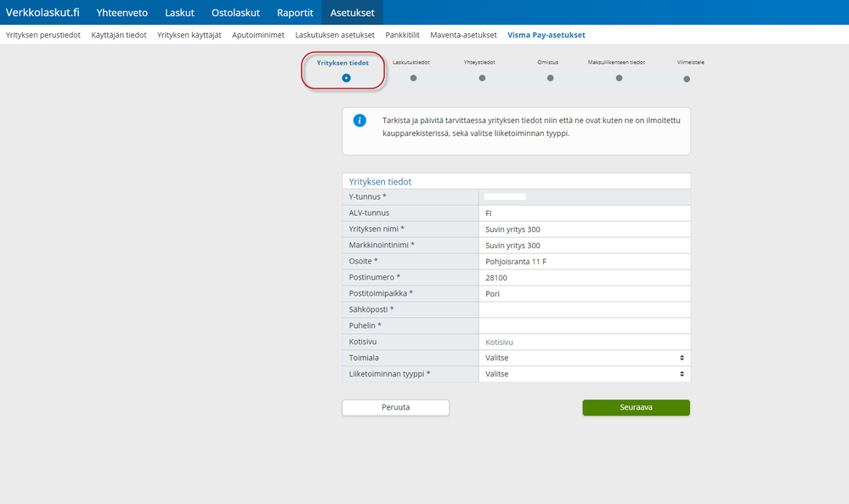
Task: Click the Liiketoiminnan tyyppi * row label
Action: click(x=389, y=373)
